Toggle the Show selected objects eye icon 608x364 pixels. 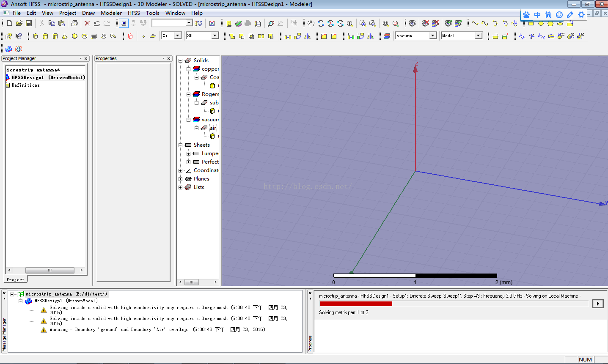pyautogui.click(x=448, y=23)
